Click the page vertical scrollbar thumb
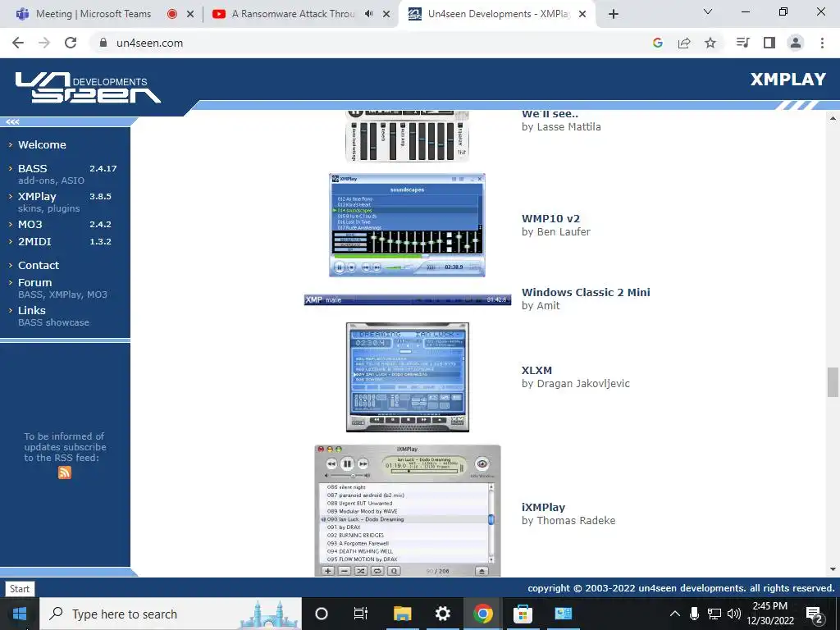The image size is (840, 630). point(833,382)
